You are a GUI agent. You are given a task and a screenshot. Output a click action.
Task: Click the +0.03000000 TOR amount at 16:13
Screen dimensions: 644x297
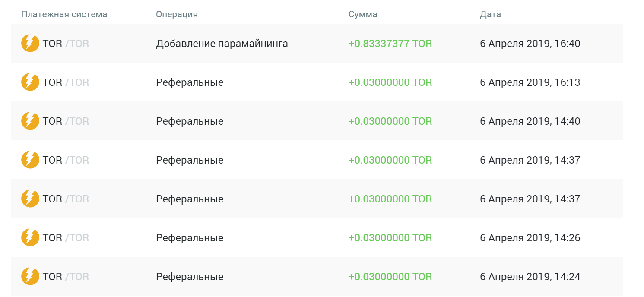click(390, 82)
